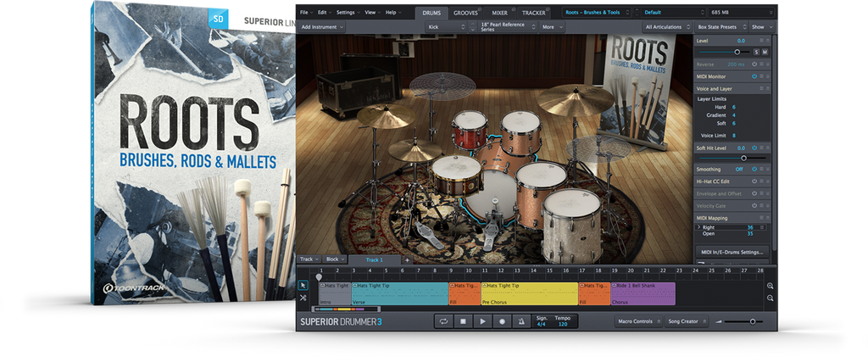868x357 pixels.
Task: Open the Song Creator panel
Action: click(687, 321)
